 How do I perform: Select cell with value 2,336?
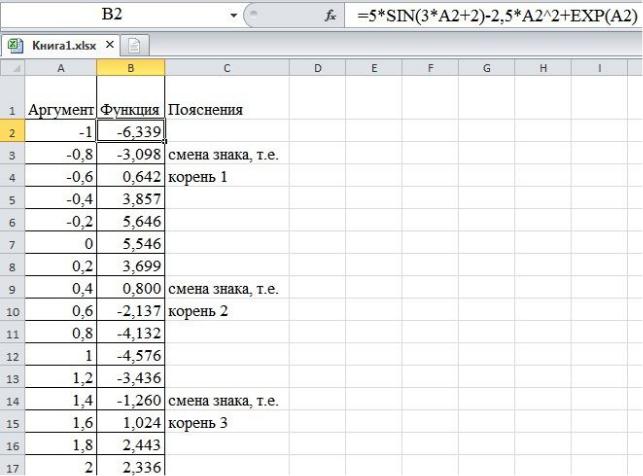131,466
